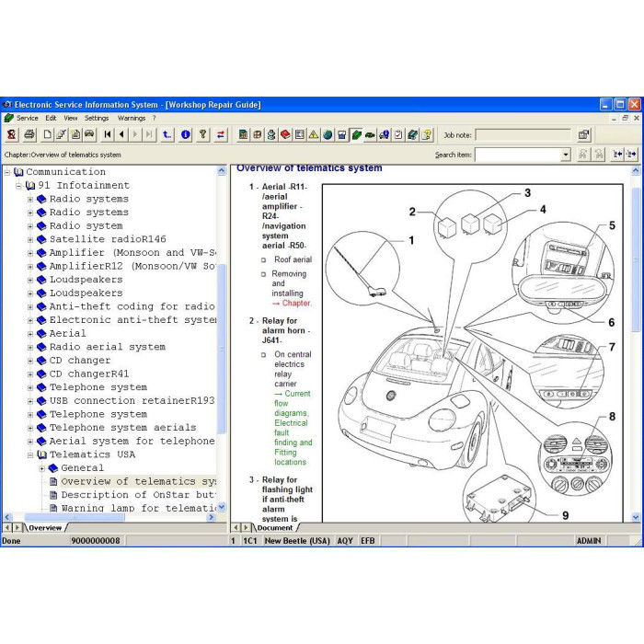Click 'New Beetle (USA)' in status bar
Image resolution: width=644 pixels, height=644 pixels.
point(297,541)
